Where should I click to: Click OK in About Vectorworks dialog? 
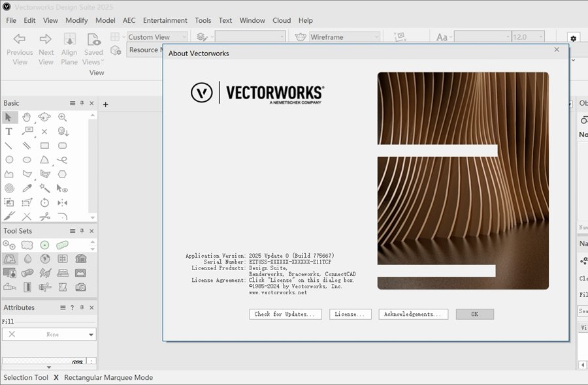pos(475,315)
